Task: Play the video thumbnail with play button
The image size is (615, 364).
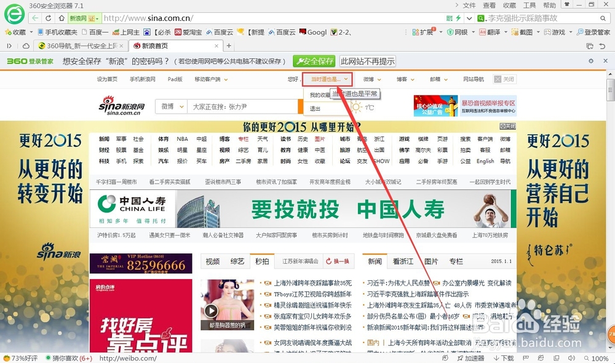Action: tap(211, 311)
